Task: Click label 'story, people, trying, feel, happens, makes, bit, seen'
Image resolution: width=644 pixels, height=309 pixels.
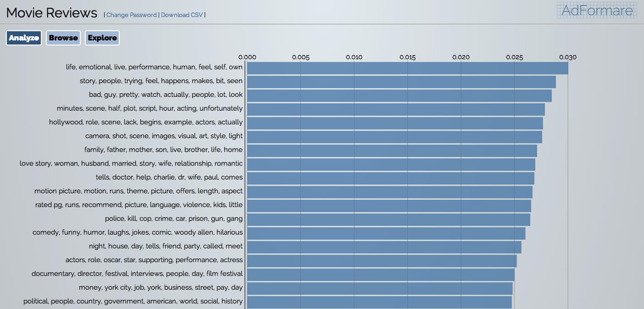Action: pyautogui.click(x=161, y=81)
